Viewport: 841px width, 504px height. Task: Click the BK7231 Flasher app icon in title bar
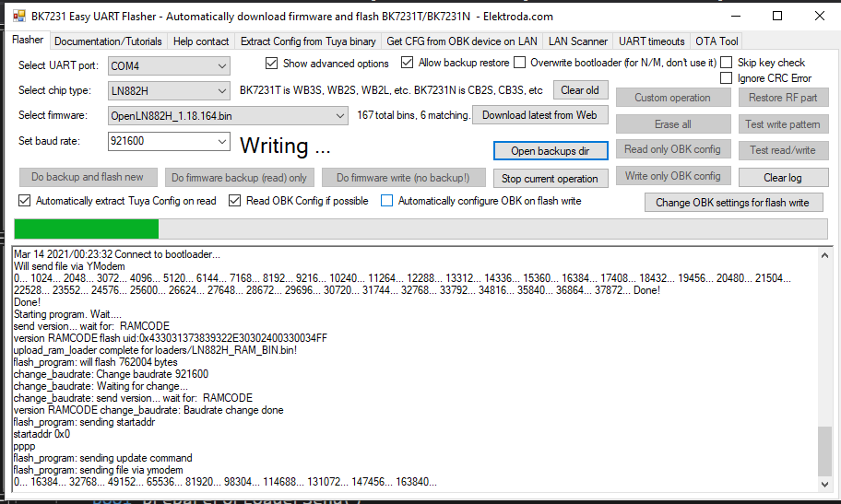(19, 16)
